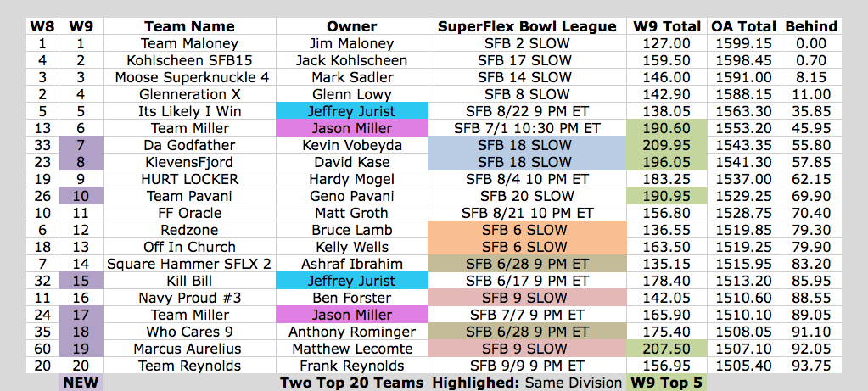Select the purple NEW legend cell
This screenshot has height=391, width=868.
click(81, 383)
